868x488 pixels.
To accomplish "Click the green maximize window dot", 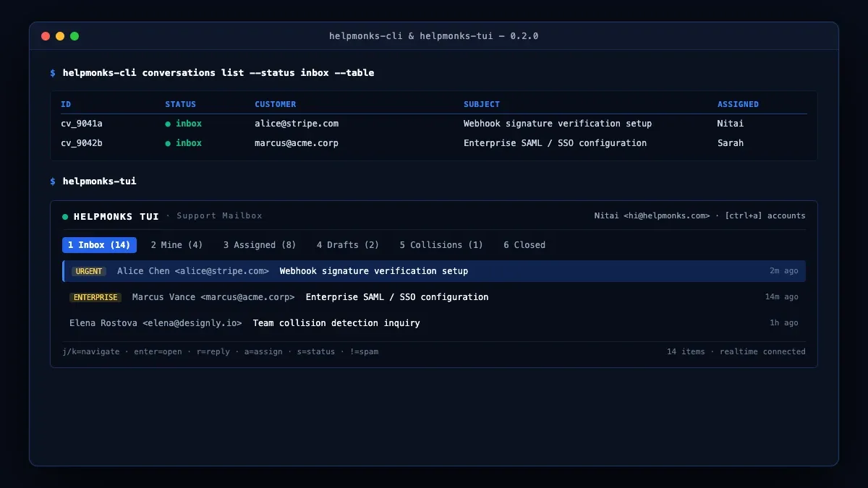I will point(75,36).
